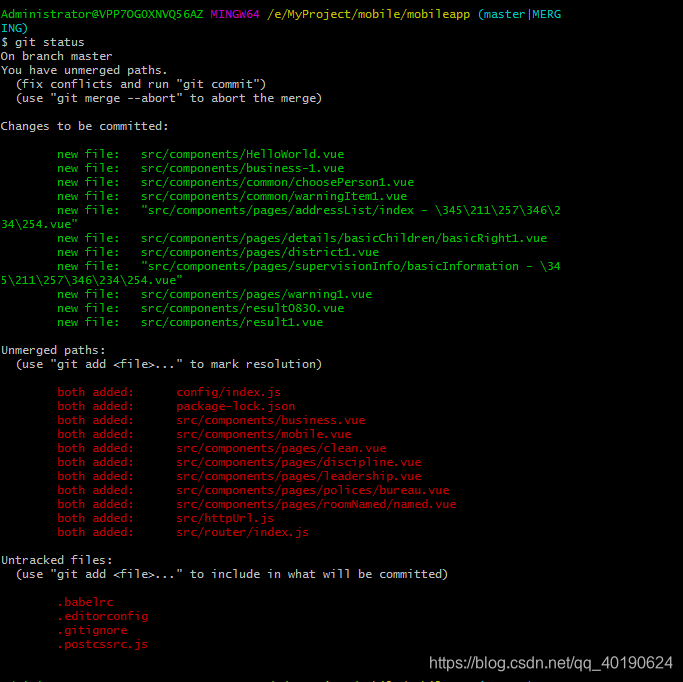Click the unmerged config/index.js path
Image resolution: width=683 pixels, height=682 pixels.
[x=229, y=392]
